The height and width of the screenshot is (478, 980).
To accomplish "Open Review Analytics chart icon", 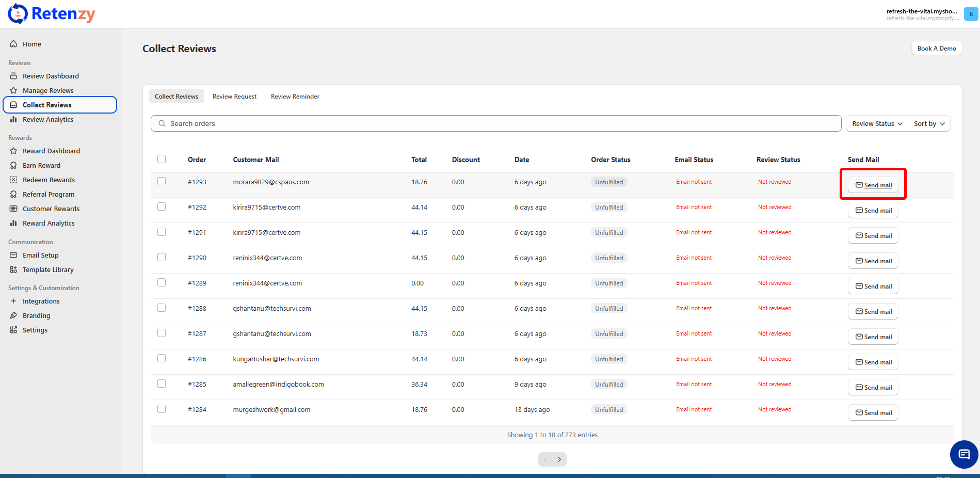I will coord(13,119).
